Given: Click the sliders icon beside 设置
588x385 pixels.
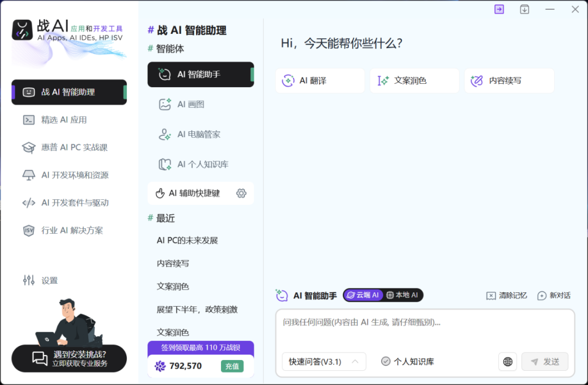Looking at the screenshot, I should point(29,280).
